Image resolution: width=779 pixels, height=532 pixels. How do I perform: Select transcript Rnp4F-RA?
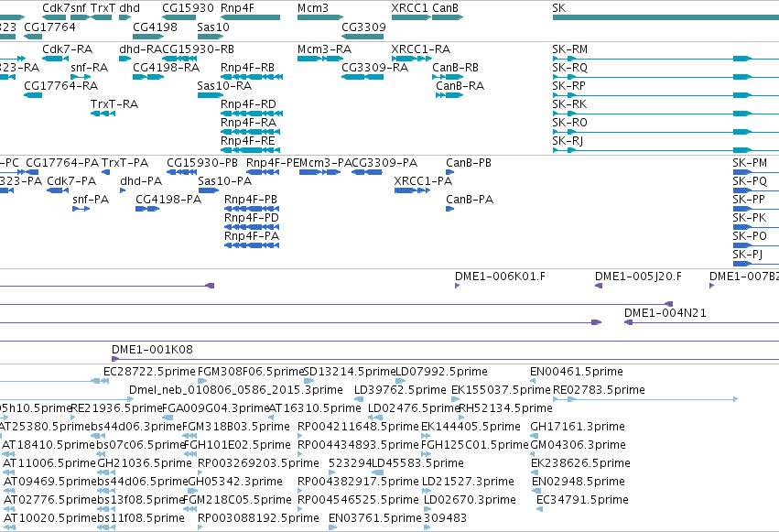pyautogui.click(x=248, y=123)
